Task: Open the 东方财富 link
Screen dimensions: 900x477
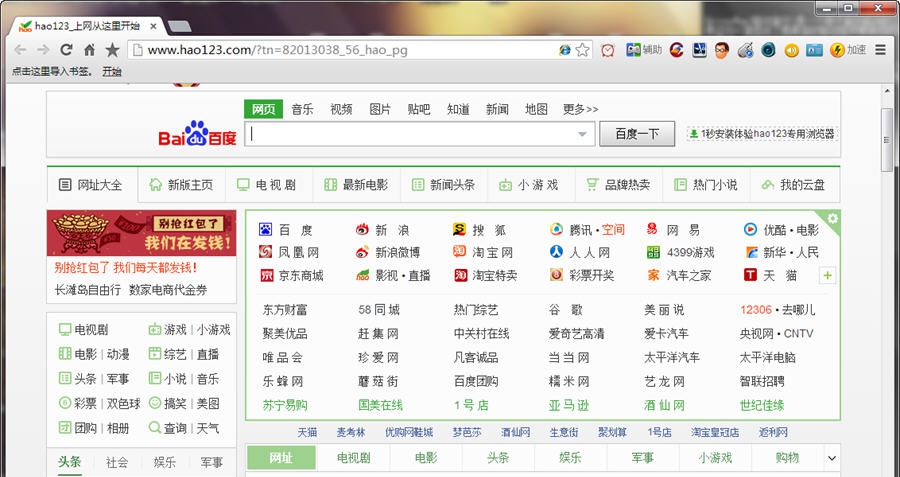Action: pyautogui.click(x=285, y=310)
